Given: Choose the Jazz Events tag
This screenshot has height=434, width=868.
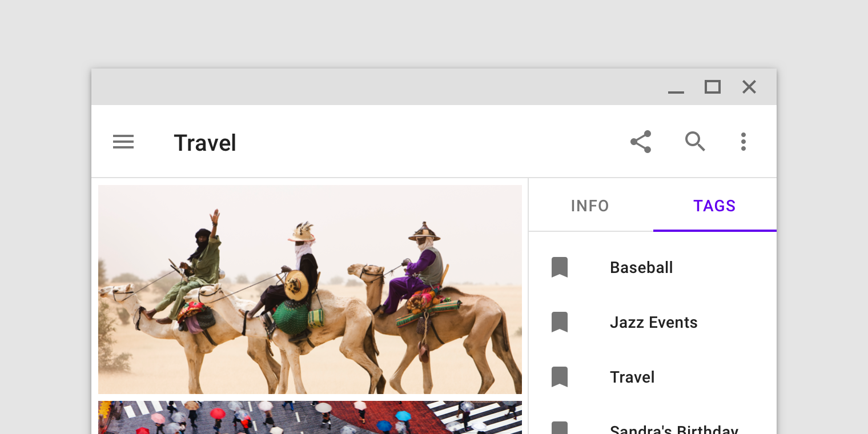Looking at the screenshot, I should (653, 322).
